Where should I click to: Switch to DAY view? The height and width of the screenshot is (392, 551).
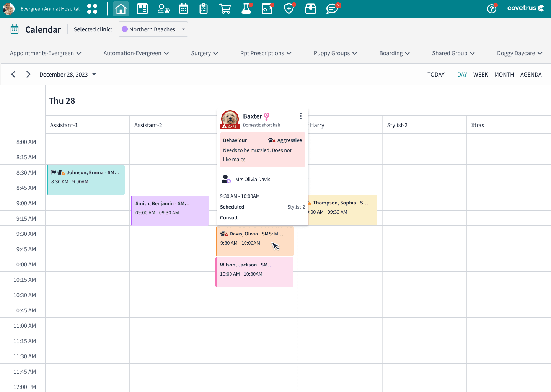coord(462,75)
